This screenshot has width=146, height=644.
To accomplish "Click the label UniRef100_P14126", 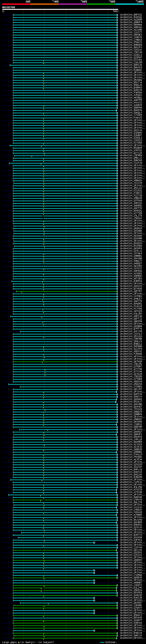I will [x=131, y=306].
